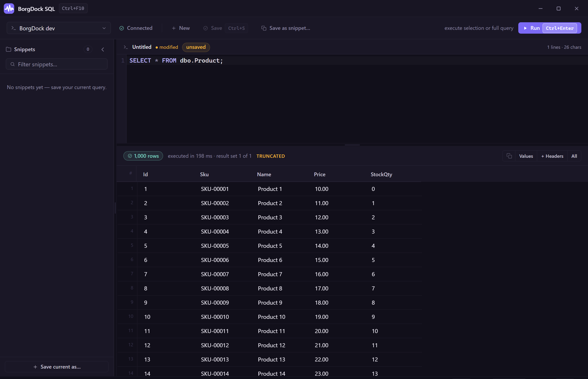Minimize the BorgDock SQL window
This screenshot has height=379, width=588.
540,8
